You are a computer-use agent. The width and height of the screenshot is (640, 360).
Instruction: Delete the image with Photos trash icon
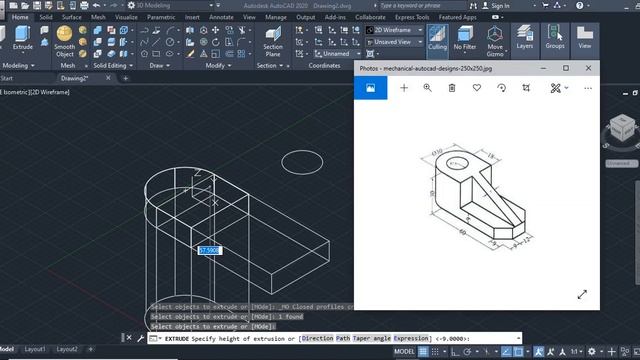(x=452, y=88)
